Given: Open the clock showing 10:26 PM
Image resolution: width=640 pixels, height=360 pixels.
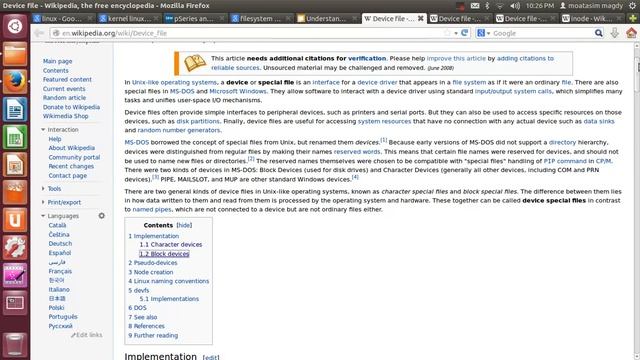Looking at the screenshot, I should (540, 6).
